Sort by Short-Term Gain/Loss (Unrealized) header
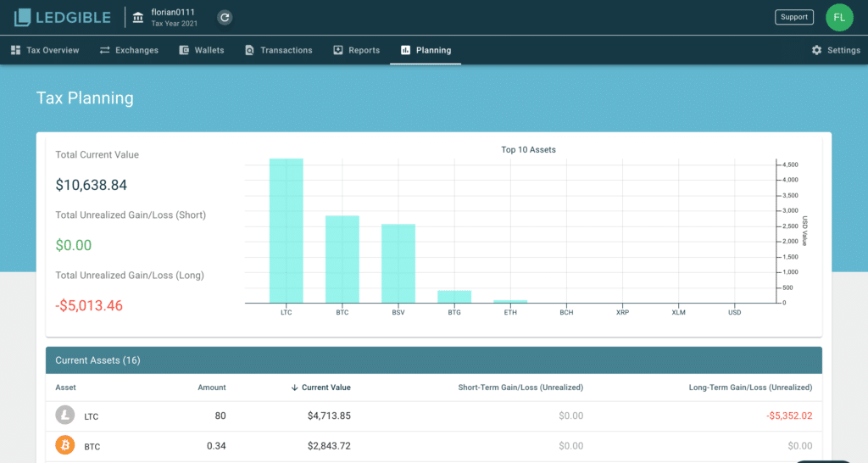 coord(520,388)
